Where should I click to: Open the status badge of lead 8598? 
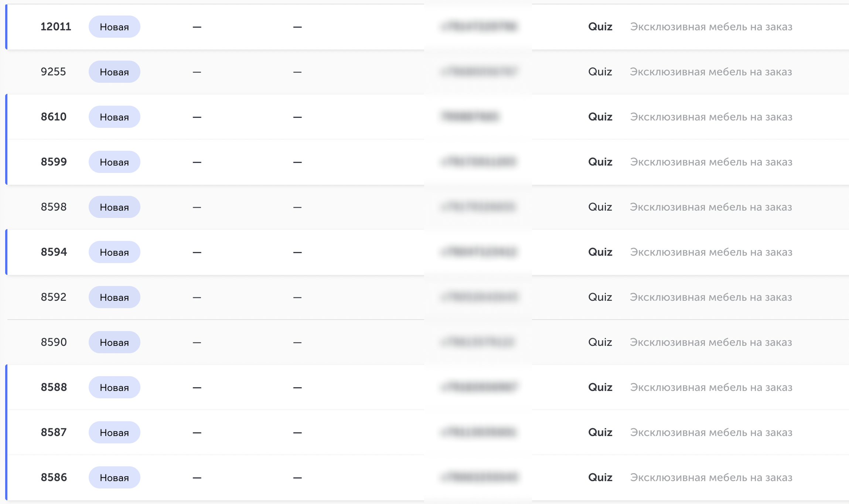click(x=115, y=207)
